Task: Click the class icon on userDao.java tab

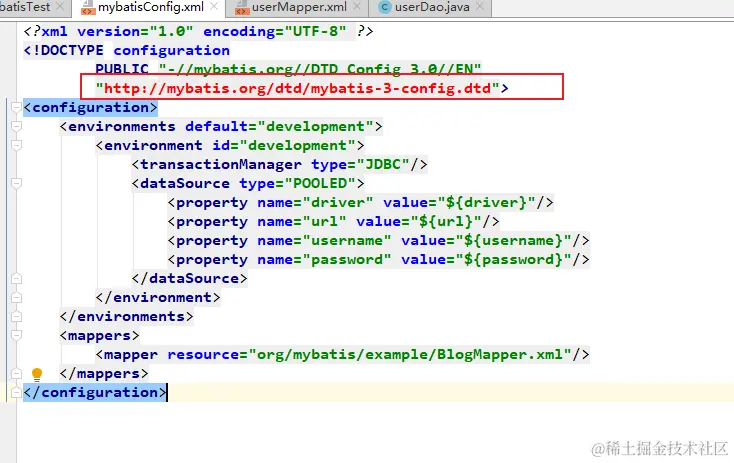Action: point(385,7)
